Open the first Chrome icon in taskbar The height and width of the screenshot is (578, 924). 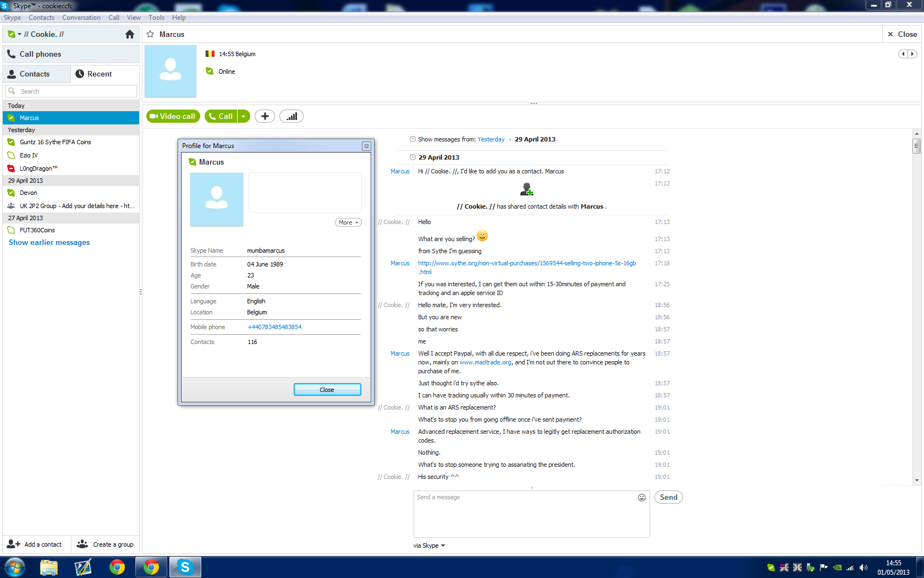tap(117, 567)
